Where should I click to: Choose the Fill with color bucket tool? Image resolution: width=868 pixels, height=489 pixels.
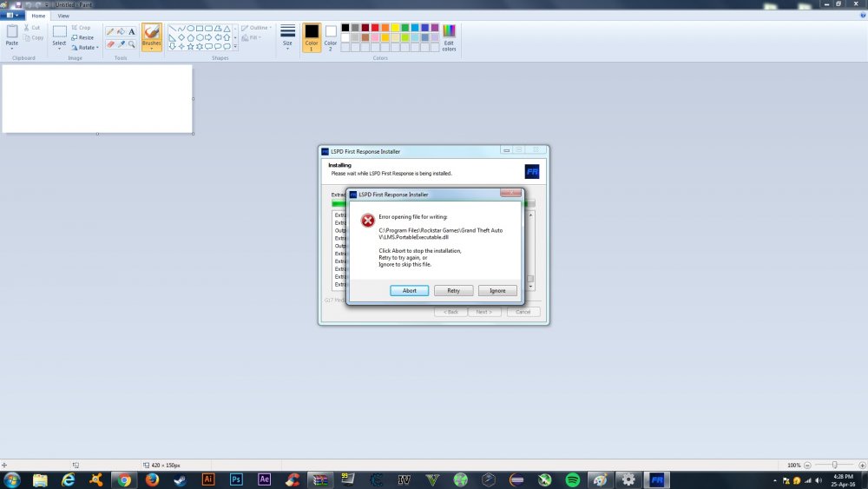click(x=121, y=32)
